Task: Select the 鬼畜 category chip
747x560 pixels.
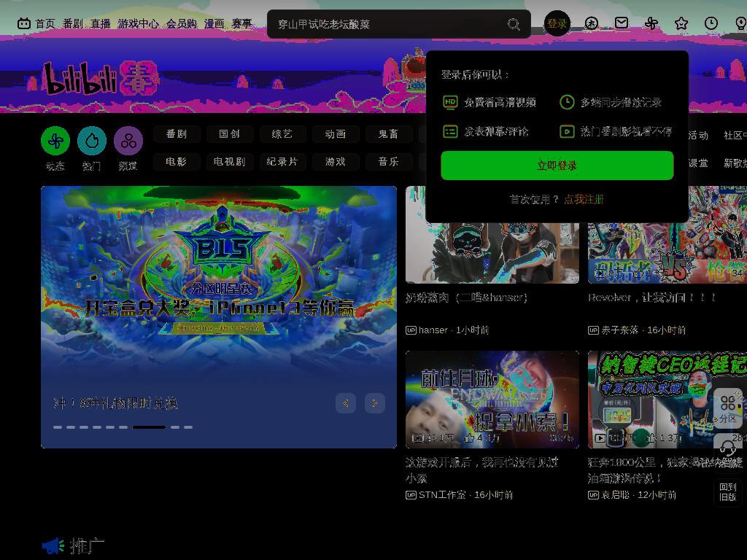Action: [388, 134]
